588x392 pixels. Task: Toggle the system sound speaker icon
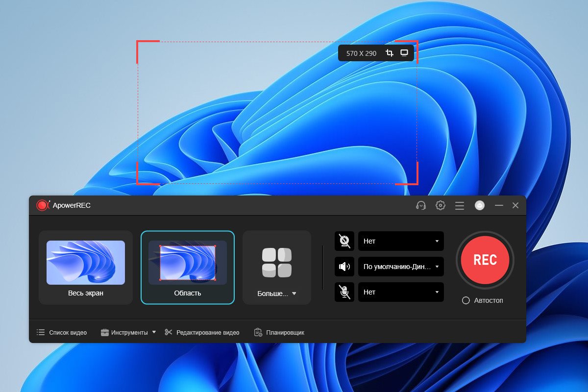coord(345,267)
